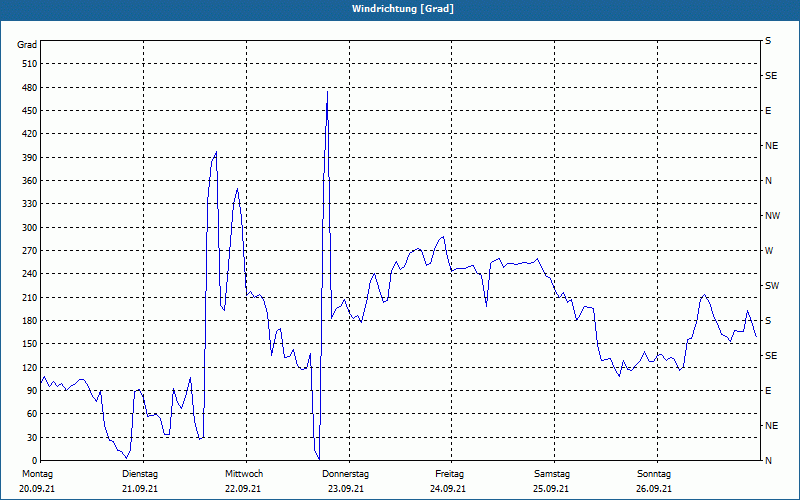Viewport: 800px width, 500px height.
Task: Click the 450 value on left axis
Action: pos(30,111)
